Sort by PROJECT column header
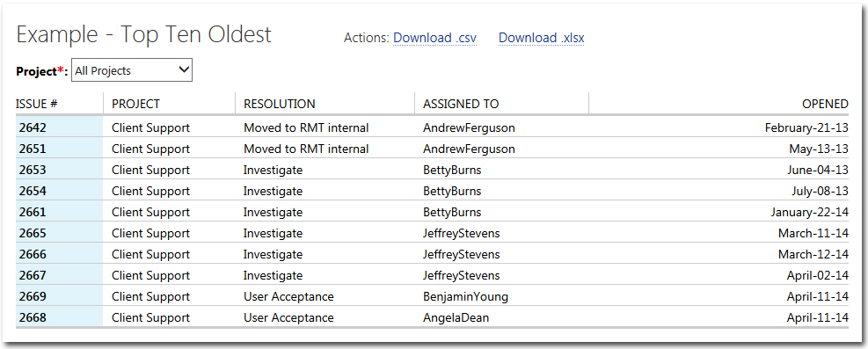Image resolution: width=868 pixels, height=349 pixels. (135, 104)
